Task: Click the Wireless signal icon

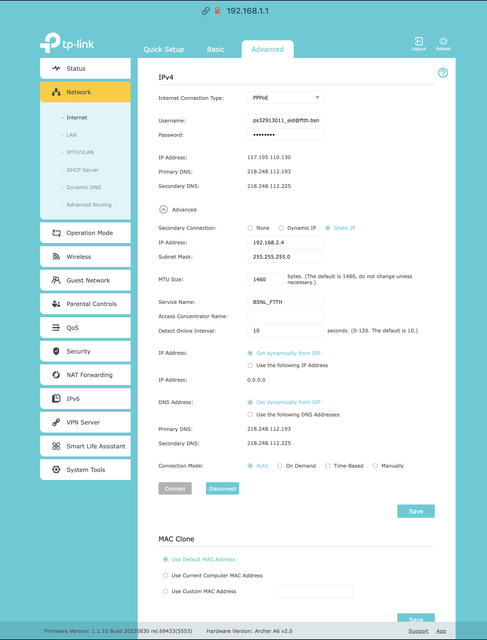Action: (56, 257)
